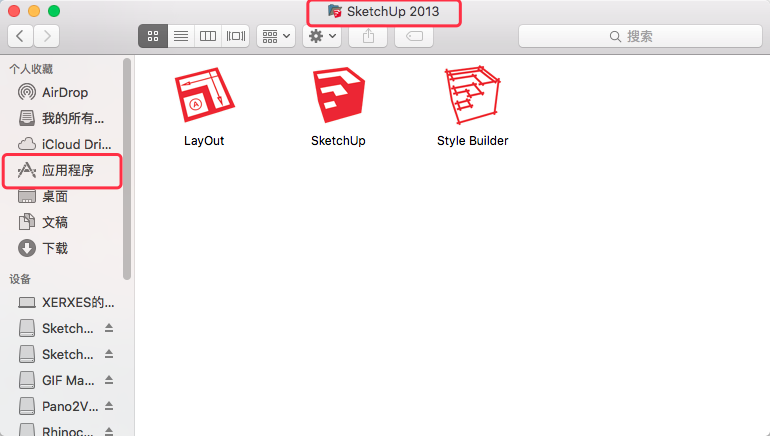This screenshot has height=436, width=770.
Task: Eject the GIF Ma... disk
Action: [109, 380]
